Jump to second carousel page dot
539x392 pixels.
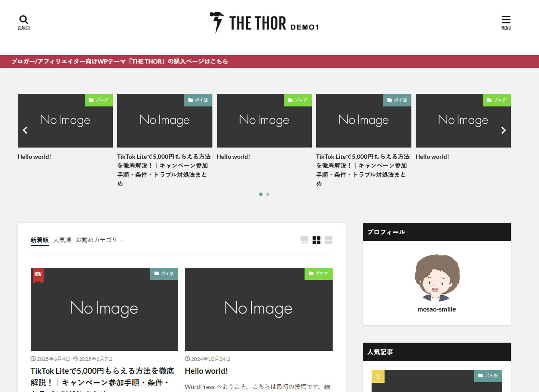(x=268, y=194)
